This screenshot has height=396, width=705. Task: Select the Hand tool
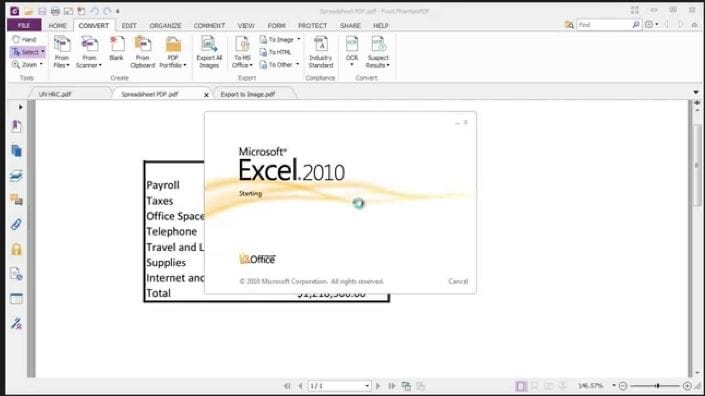pyautogui.click(x=24, y=40)
